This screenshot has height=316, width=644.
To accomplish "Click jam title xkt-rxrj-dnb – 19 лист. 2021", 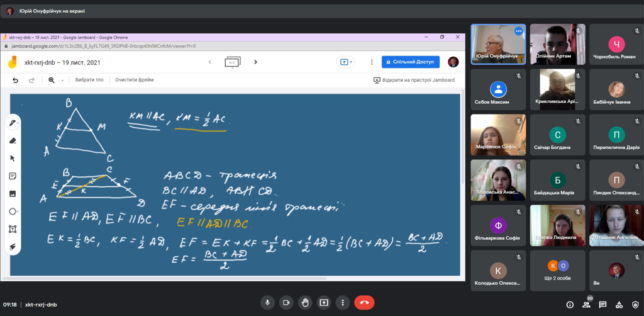I will tap(62, 62).
